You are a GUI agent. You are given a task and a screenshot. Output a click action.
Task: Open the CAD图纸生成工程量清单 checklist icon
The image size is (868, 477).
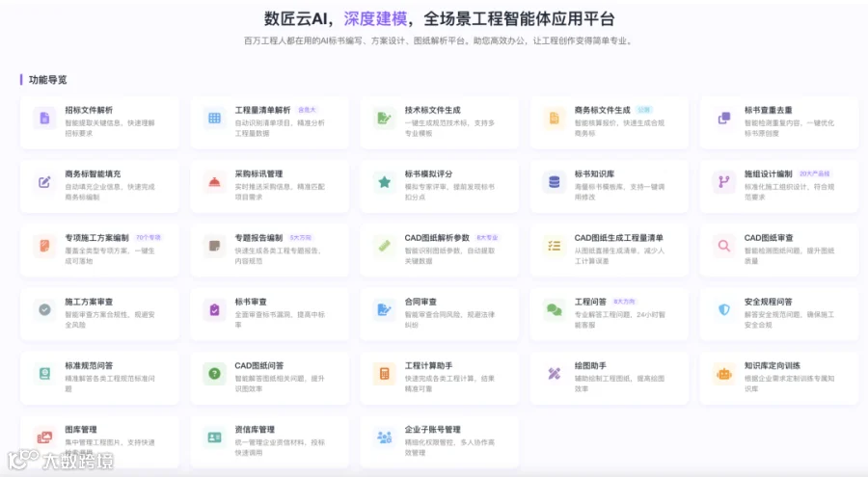coord(555,246)
